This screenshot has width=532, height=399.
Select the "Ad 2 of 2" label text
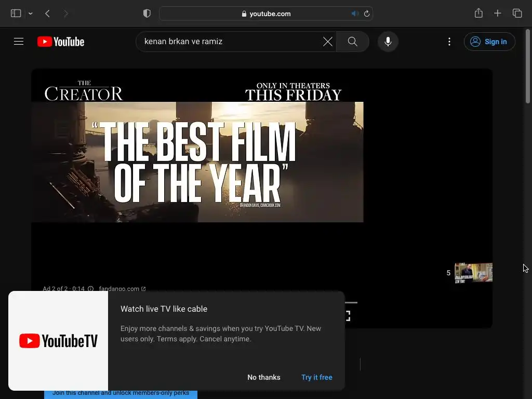coord(55,289)
